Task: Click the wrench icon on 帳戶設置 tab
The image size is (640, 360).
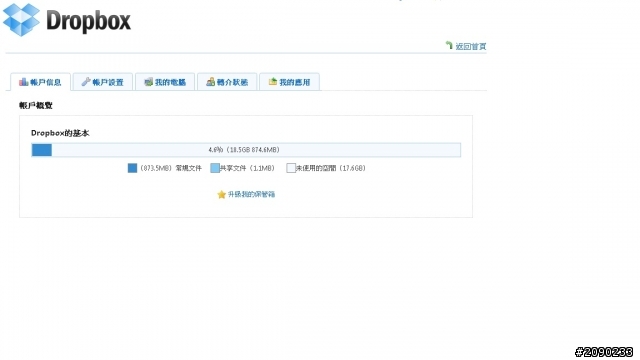Action: pyautogui.click(x=86, y=82)
